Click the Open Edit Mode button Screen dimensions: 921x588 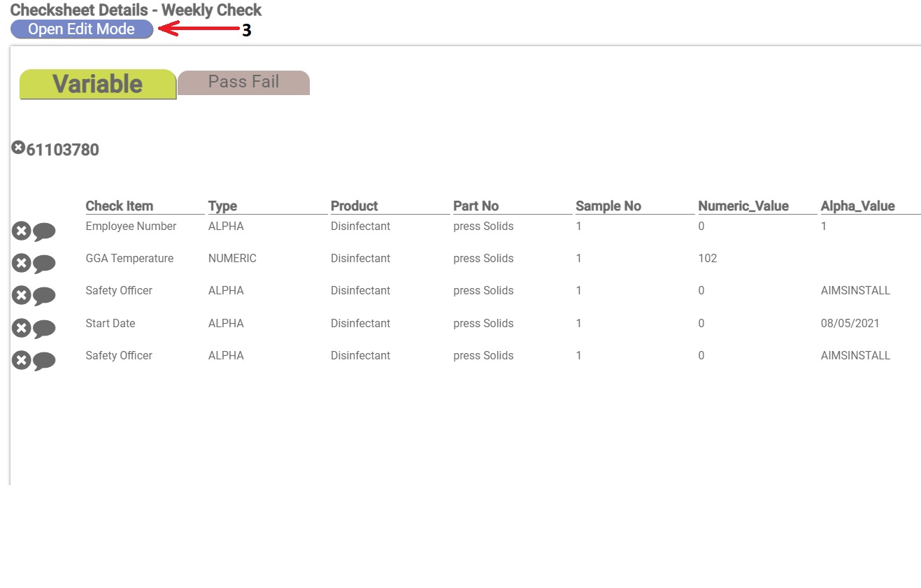(80, 29)
